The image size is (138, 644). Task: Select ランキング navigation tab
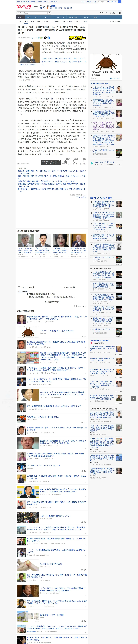86,17
